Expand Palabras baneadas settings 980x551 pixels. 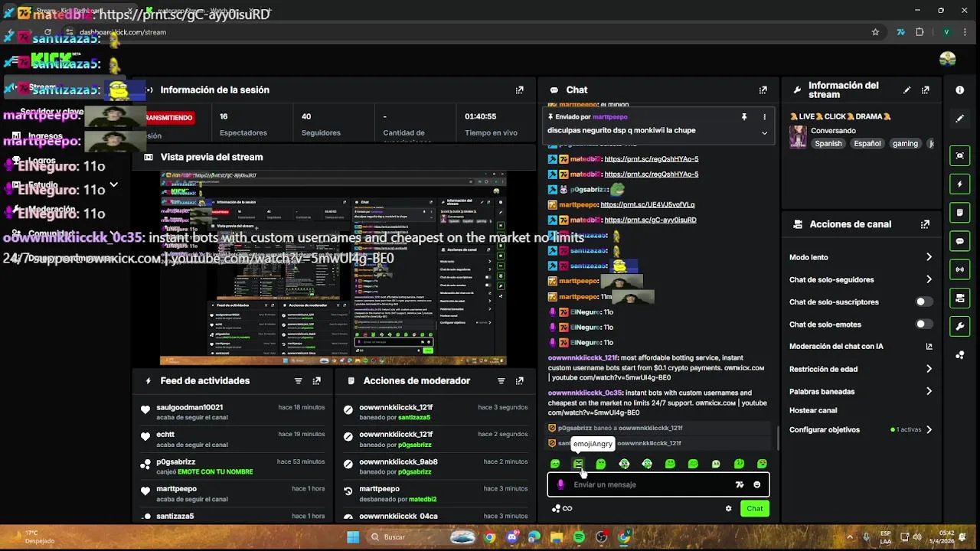coord(929,391)
